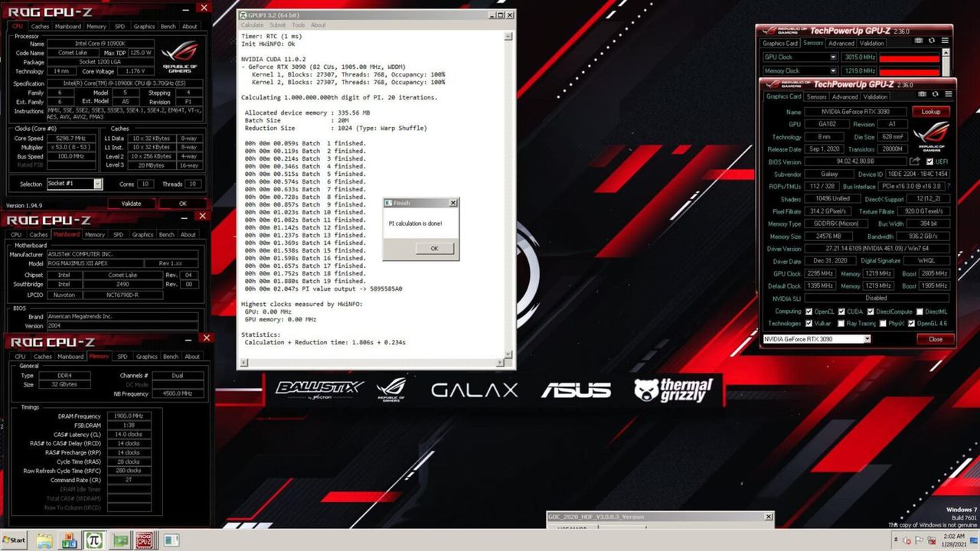980x551 pixels.
Task: Click the Core Speed value 5298.7 MHz
Action: (70, 139)
